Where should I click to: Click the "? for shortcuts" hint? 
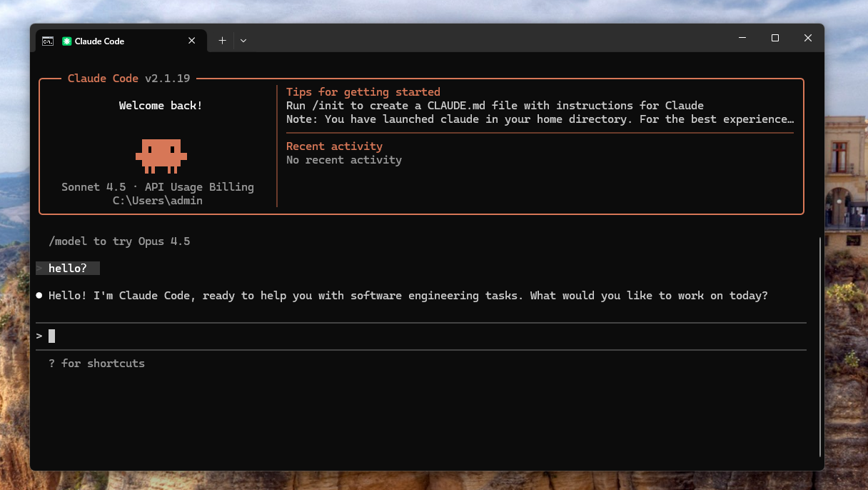(x=96, y=363)
